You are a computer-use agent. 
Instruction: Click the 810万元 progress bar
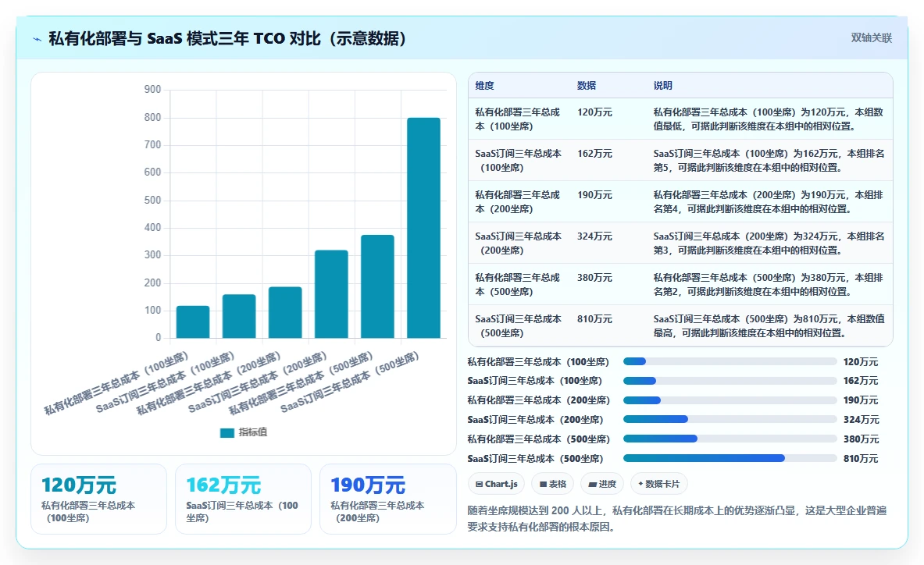[x=730, y=458]
